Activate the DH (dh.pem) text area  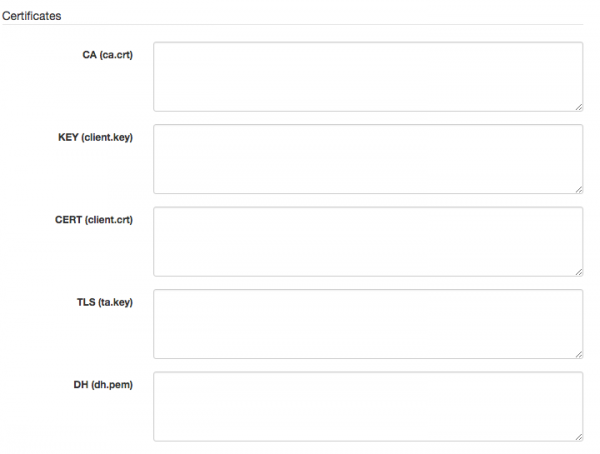[x=368, y=407]
